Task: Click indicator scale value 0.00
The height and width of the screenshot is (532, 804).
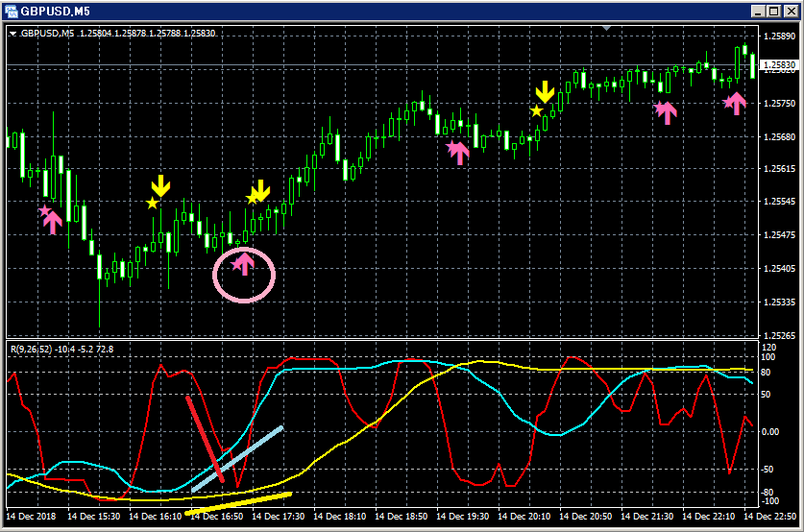Action: pyautogui.click(x=770, y=432)
